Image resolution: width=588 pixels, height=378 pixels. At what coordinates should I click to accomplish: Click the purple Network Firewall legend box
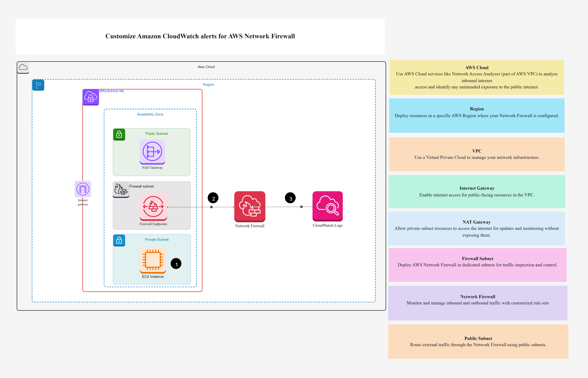pyautogui.click(x=478, y=303)
